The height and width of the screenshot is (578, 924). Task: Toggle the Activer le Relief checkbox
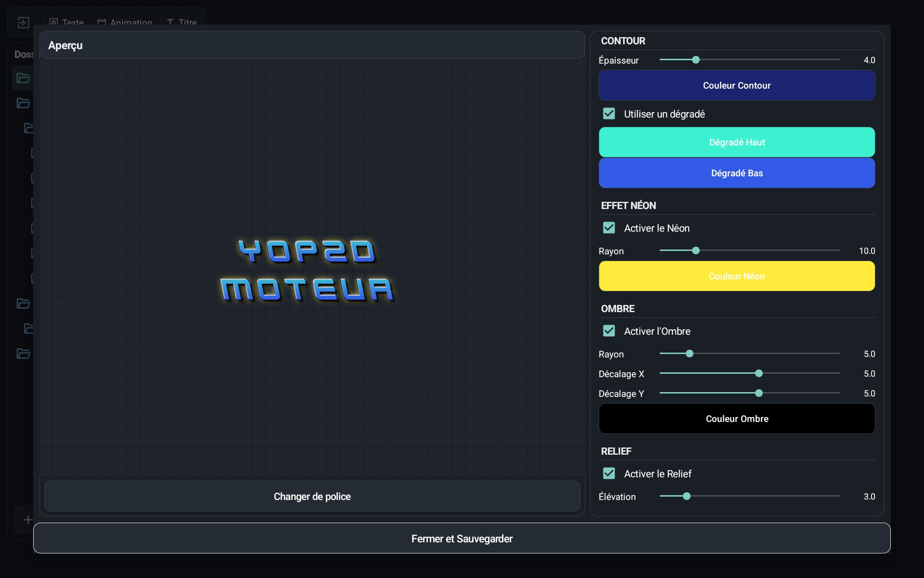tap(609, 473)
